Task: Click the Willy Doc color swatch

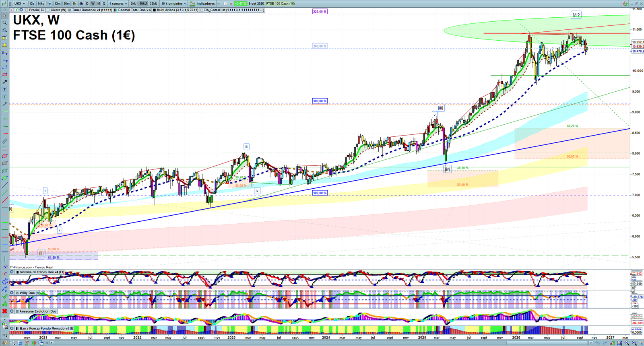Action: click(x=17, y=293)
